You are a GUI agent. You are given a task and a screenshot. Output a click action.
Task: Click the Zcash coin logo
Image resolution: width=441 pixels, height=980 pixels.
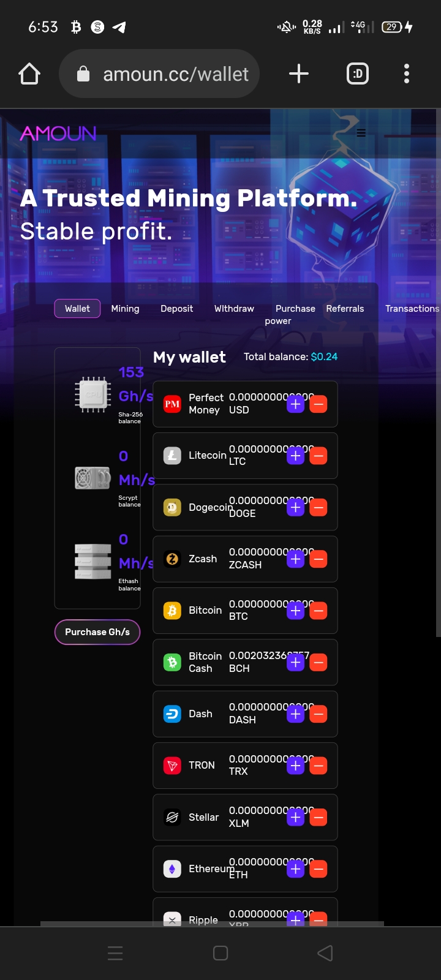point(172,559)
